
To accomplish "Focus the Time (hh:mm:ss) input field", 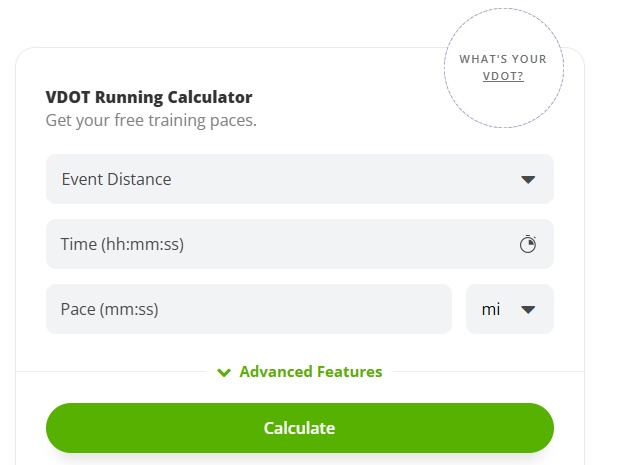I will click(300, 244).
